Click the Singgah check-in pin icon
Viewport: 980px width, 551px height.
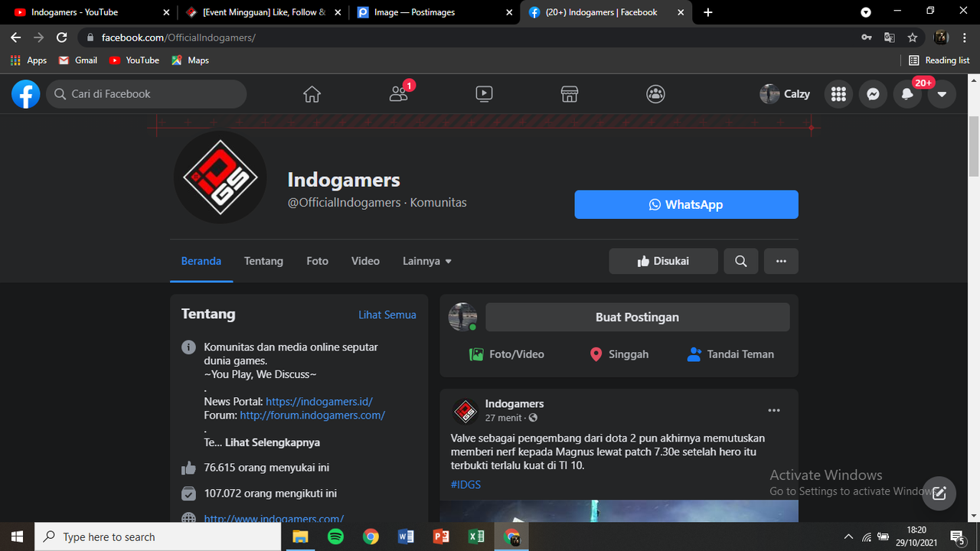pyautogui.click(x=596, y=354)
